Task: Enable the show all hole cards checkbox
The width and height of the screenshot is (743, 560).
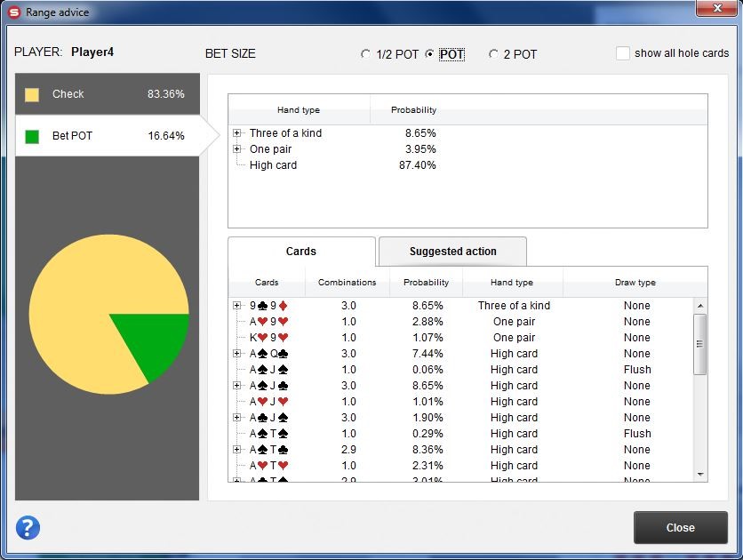Action: click(623, 53)
